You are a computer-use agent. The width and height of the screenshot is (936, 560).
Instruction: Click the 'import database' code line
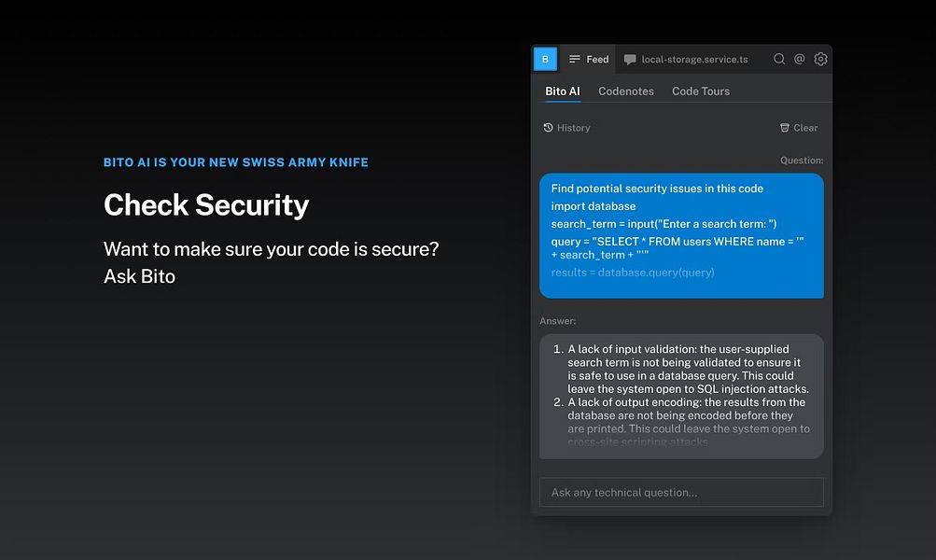click(593, 206)
